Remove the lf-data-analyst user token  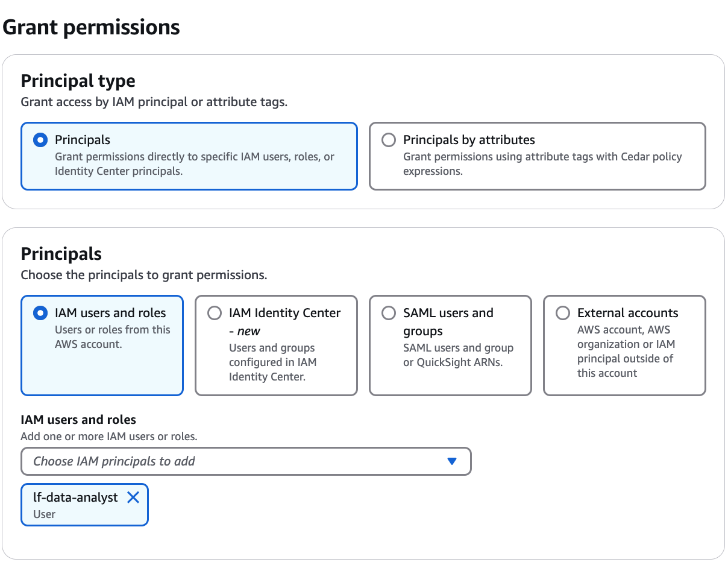(133, 497)
